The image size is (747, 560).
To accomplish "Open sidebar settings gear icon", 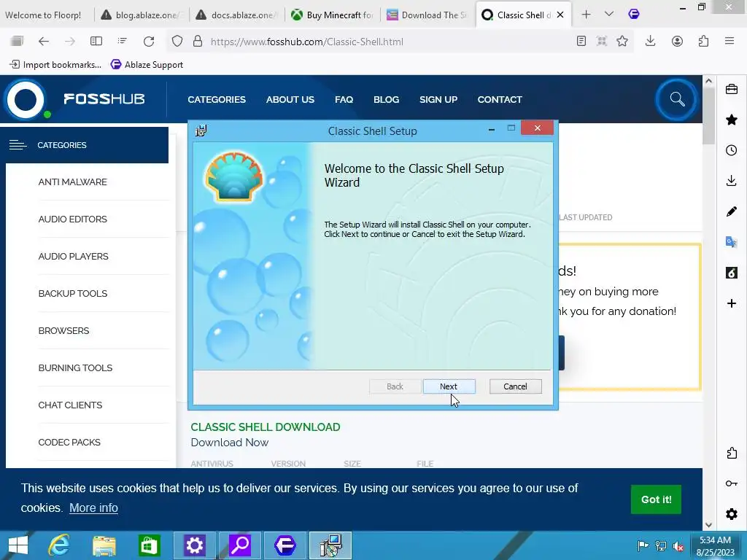I will (x=732, y=514).
